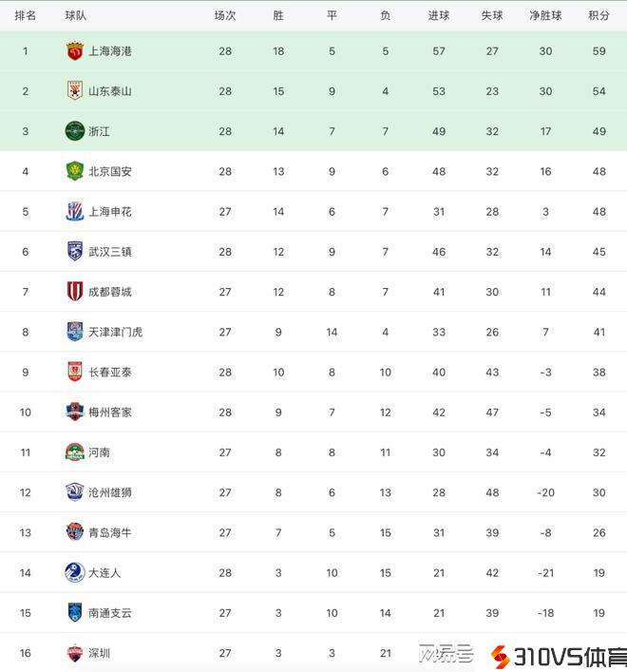Sort table by the 净胜球 goal difference header
This screenshot has width=627, height=672.
(545, 15)
